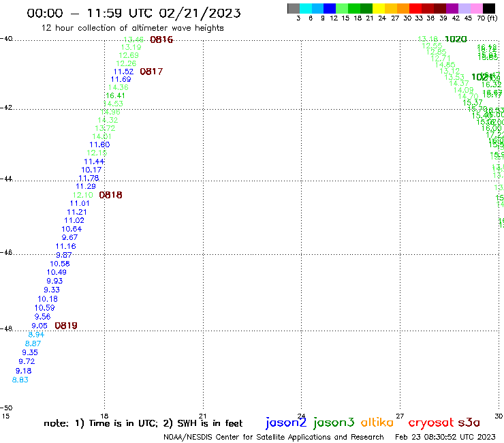The height and width of the screenshot is (443, 504).
Task: Click the -46 latitude axis label
Action: tap(6, 252)
